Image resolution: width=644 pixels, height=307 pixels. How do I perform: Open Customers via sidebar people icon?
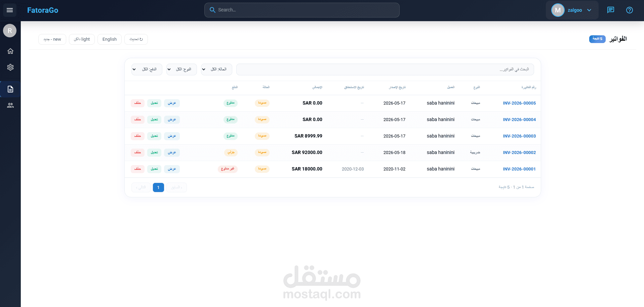point(10,105)
